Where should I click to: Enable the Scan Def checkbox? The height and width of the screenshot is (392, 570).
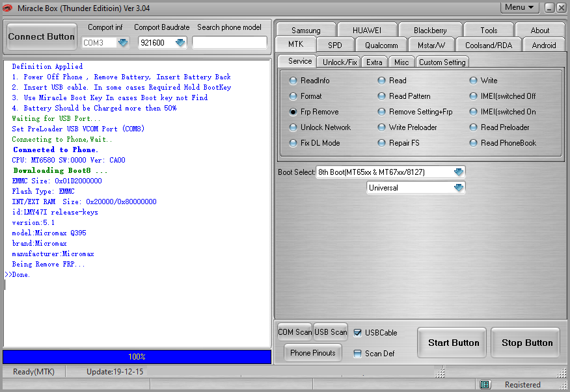(358, 354)
